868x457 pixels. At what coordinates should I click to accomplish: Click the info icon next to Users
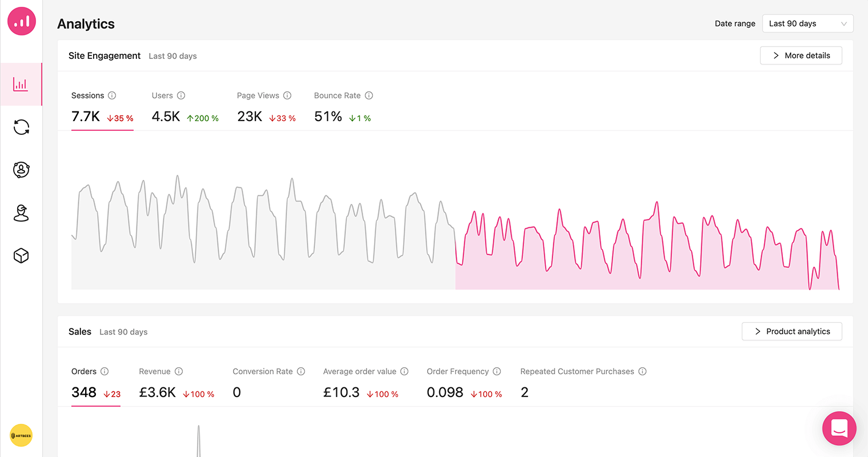181,95
